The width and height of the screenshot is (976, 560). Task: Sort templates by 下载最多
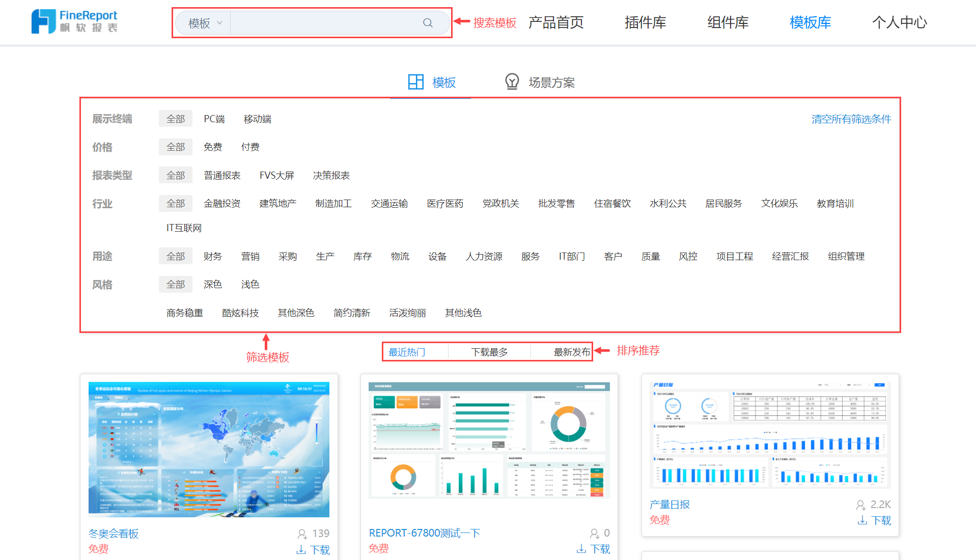489,352
